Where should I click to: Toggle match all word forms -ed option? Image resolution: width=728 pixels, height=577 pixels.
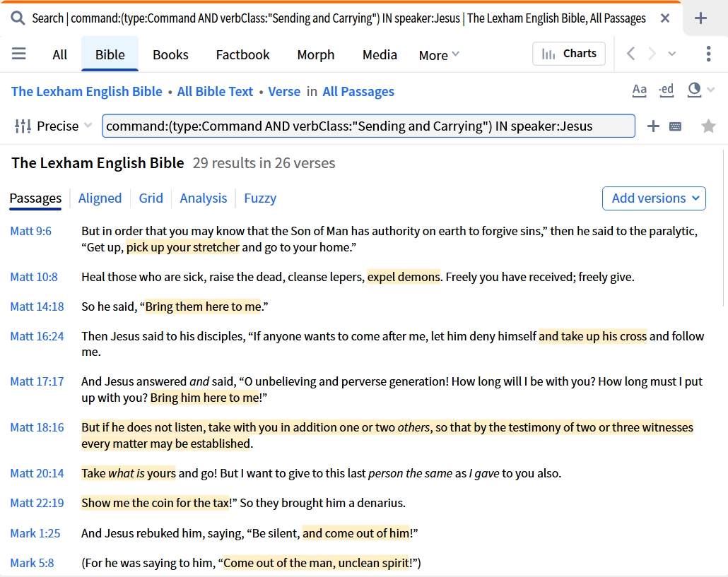pos(667,90)
